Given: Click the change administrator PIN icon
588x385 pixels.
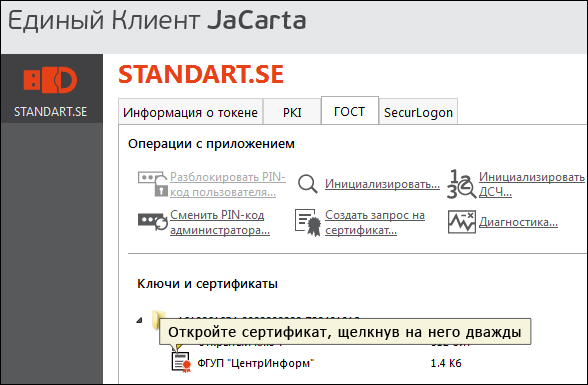Looking at the screenshot, I should coord(152,221).
